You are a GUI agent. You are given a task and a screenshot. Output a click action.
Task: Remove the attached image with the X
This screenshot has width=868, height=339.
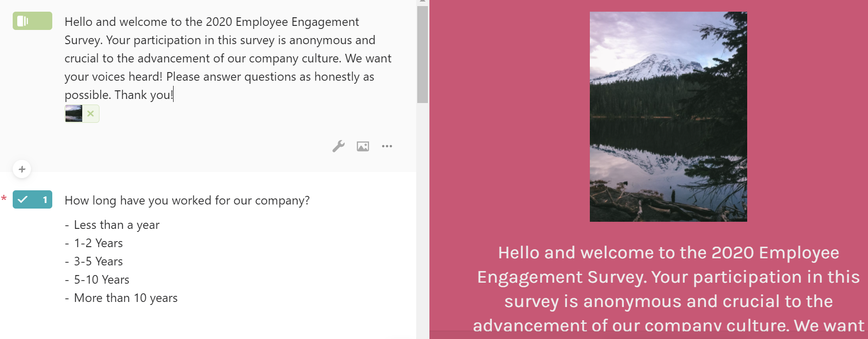click(x=90, y=114)
